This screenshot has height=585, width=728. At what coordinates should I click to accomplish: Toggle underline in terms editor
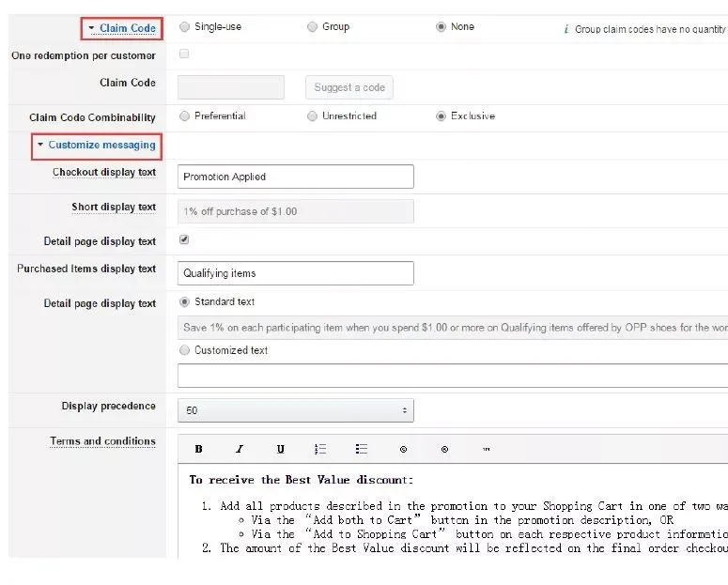(281, 449)
